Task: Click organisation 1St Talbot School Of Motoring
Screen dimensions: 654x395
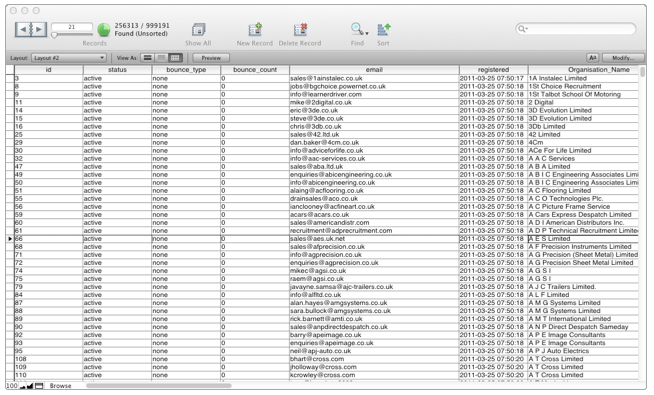Action: [x=583, y=94]
